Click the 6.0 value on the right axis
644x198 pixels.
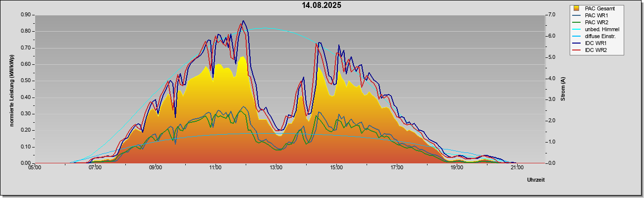point(552,36)
